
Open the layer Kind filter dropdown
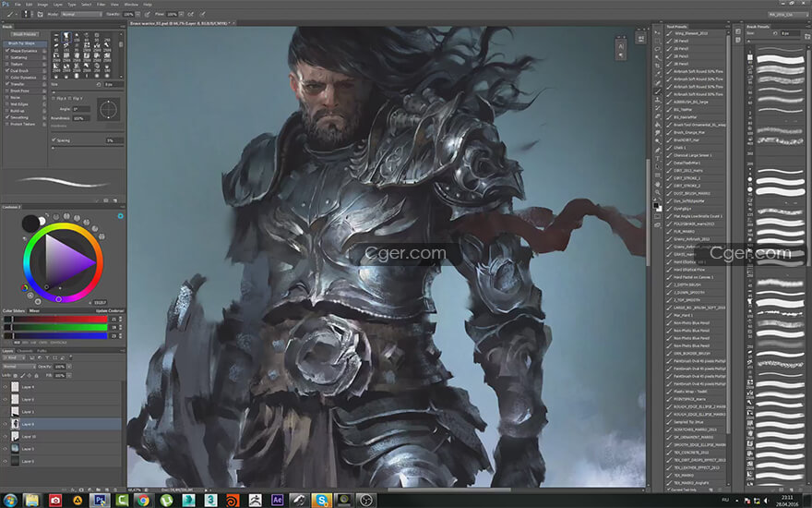(x=14, y=357)
